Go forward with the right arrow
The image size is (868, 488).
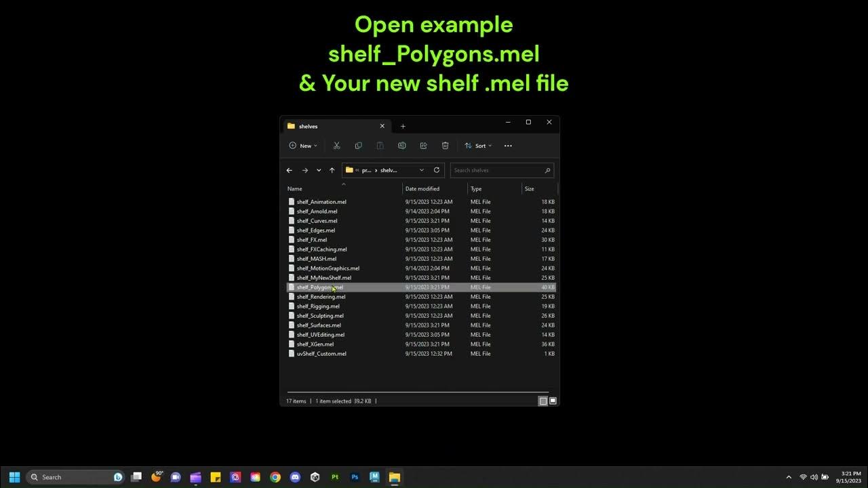pyautogui.click(x=304, y=170)
